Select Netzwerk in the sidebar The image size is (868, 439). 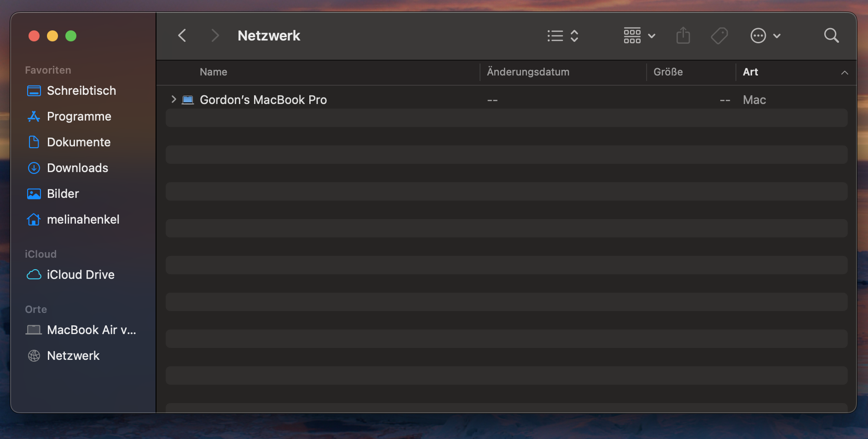(73, 356)
